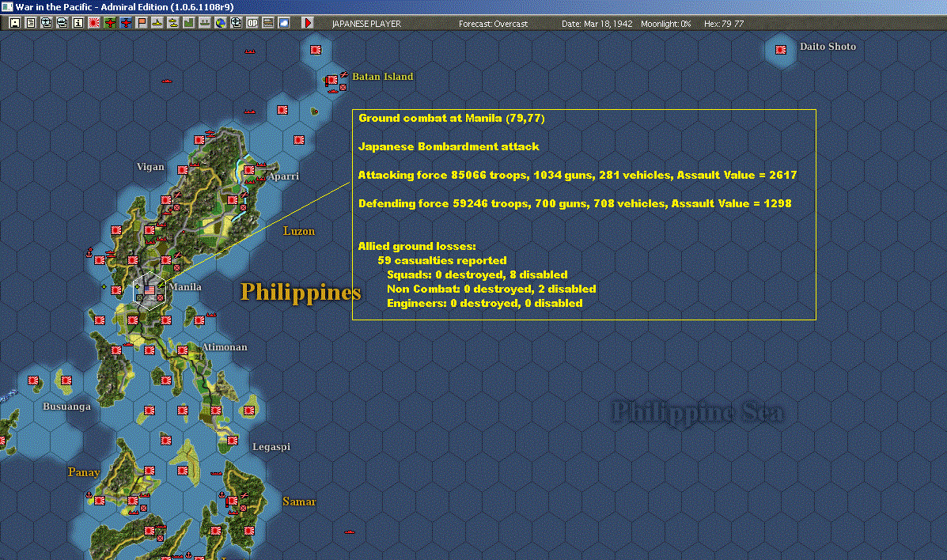This screenshot has height=560, width=947.
Task: Click the crosshair target toolbar icon
Action: point(236,23)
